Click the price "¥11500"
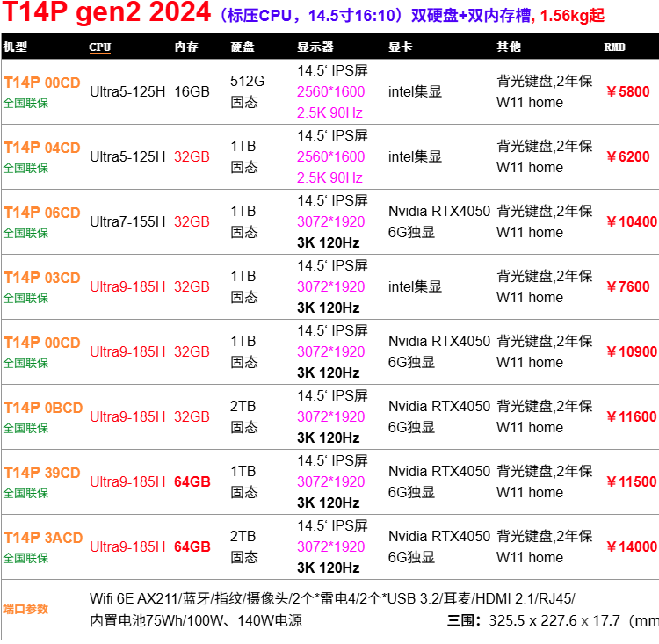The width and height of the screenshot is (659, 644). click(632, 481)
